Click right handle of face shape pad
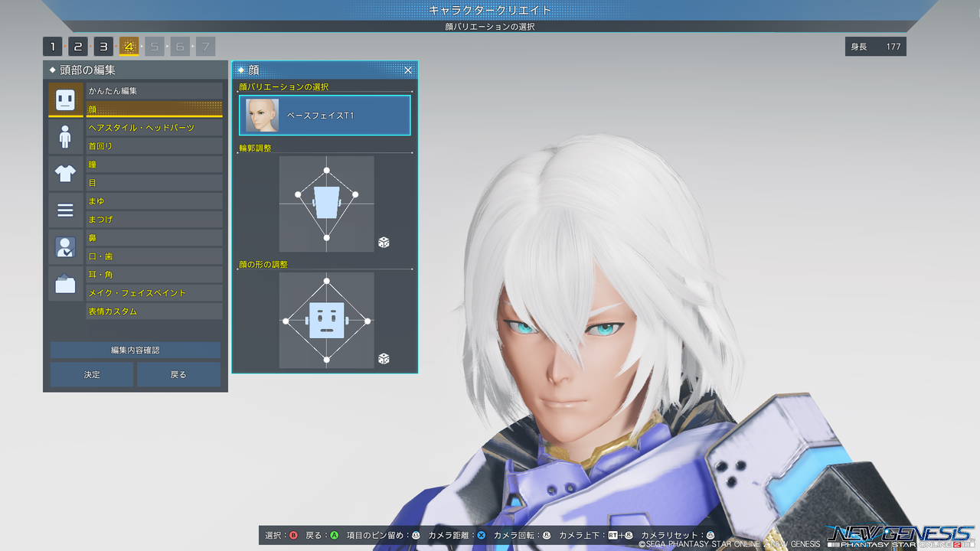This screenshot has width=980, height=551. point(367,321)
